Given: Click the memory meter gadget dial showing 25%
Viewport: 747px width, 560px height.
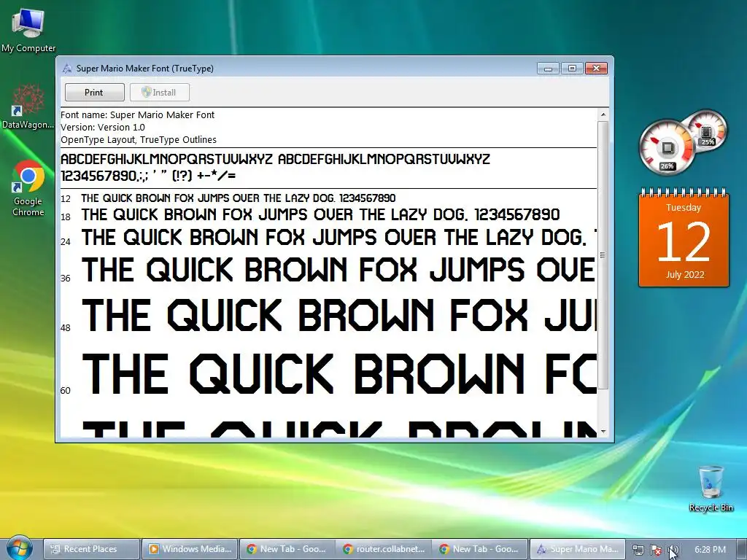Looking at the screenshot, I should tap(708, 130).
